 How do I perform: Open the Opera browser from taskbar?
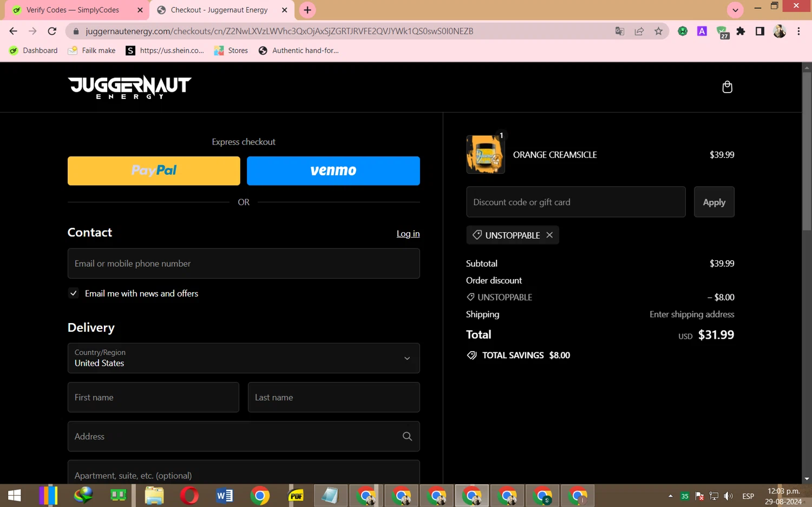189,495
